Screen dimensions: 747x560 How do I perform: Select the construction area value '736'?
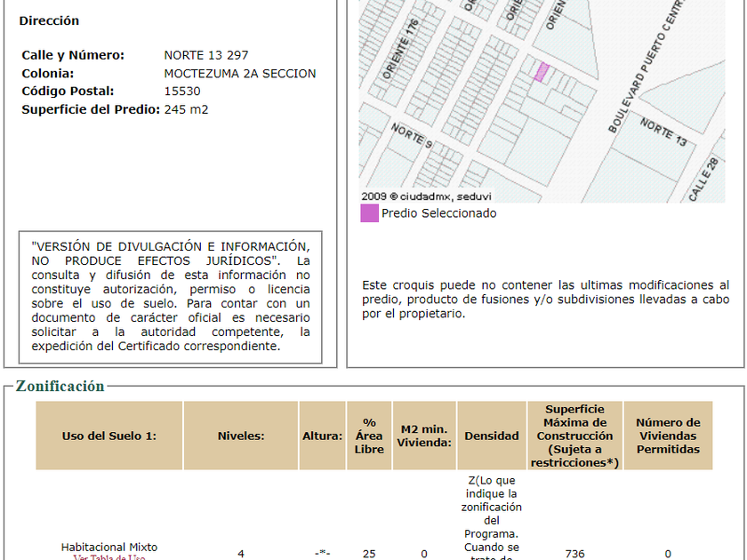[x=575, y=554]
